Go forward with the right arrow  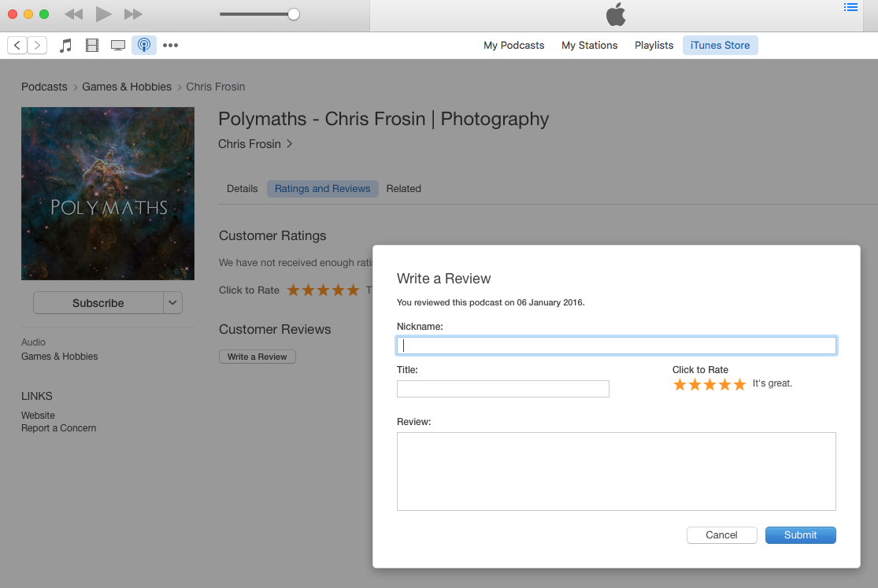[37, 46]
